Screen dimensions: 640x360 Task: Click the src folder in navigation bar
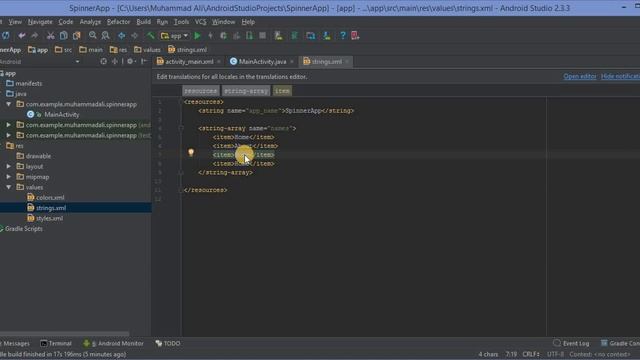click(63, 50)
